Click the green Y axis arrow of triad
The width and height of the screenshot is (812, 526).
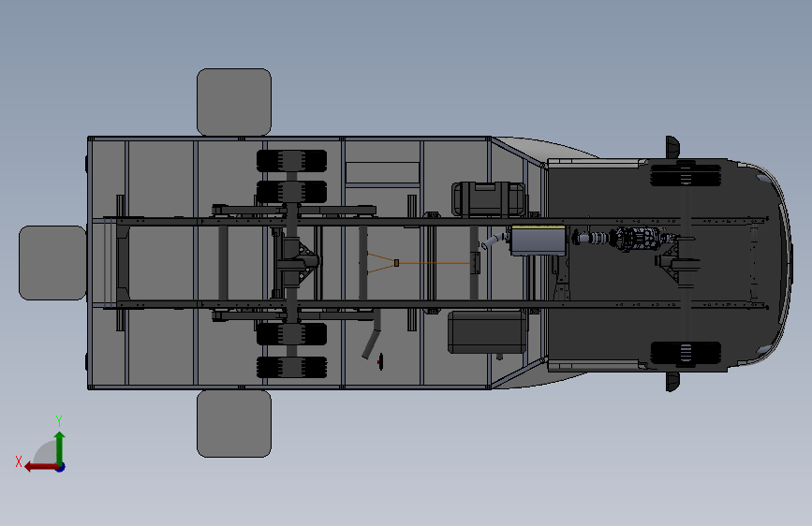click(x=60, y=446)
